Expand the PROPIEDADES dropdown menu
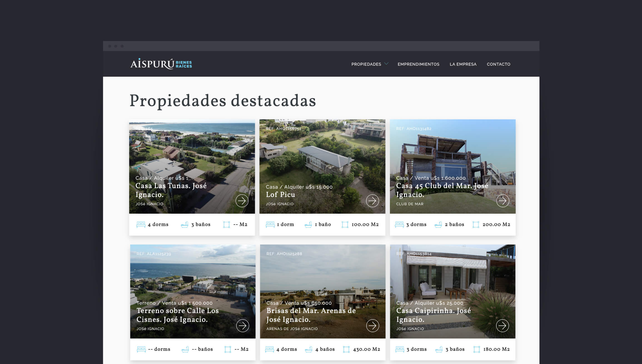 pos(366,64)
